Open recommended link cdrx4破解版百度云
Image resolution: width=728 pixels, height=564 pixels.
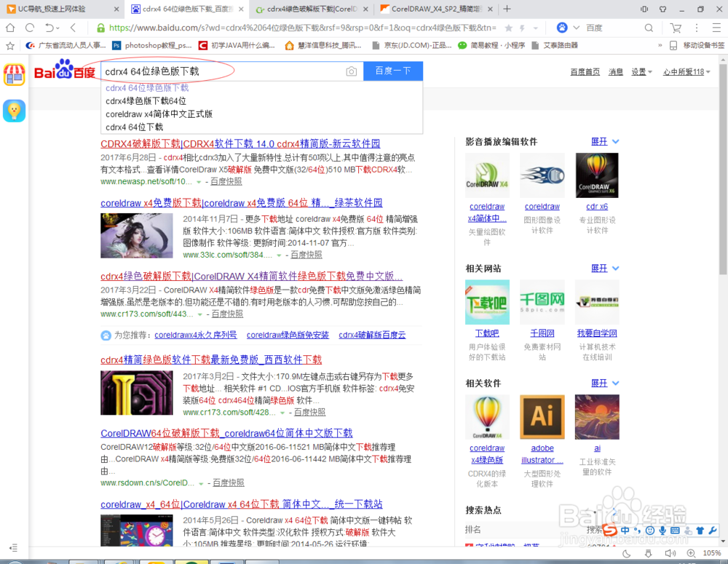[372, 335]
